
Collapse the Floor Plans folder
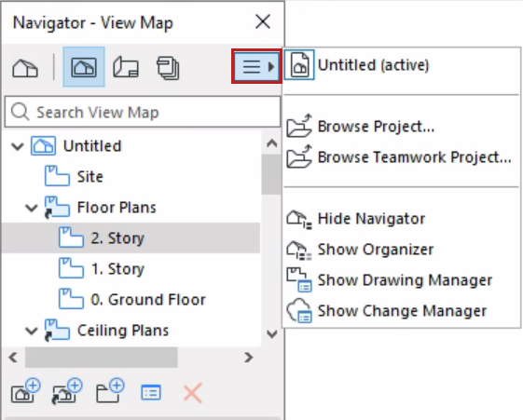[x=32, y=208]
